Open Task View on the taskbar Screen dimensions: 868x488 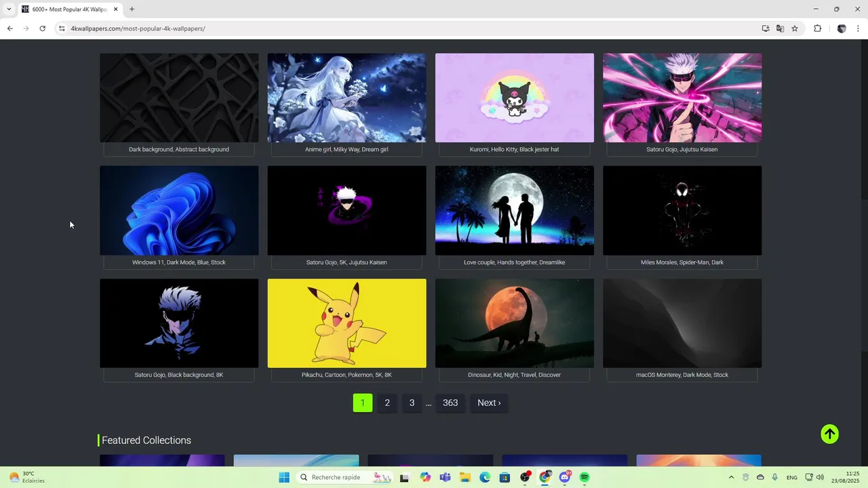point(405,477)
